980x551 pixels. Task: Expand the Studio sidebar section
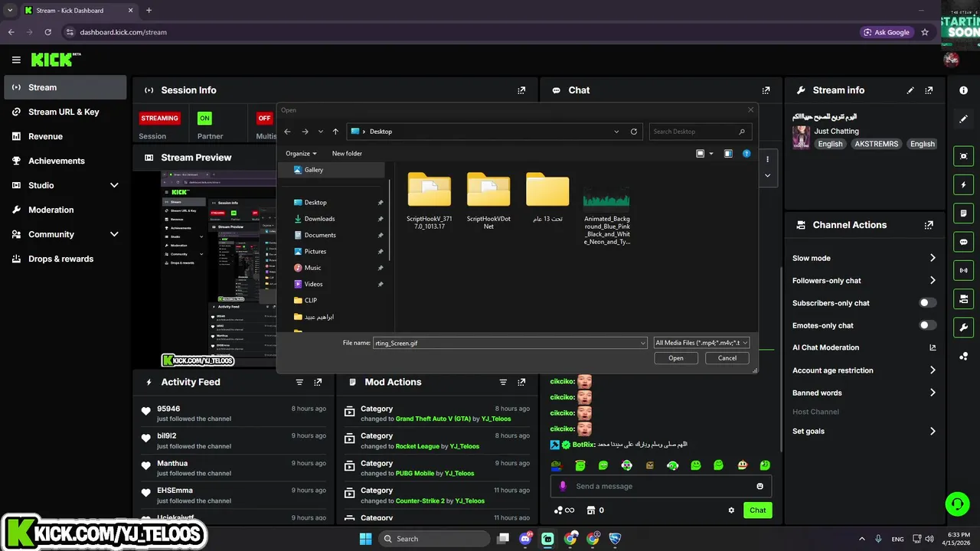click(x=114, y=185)
